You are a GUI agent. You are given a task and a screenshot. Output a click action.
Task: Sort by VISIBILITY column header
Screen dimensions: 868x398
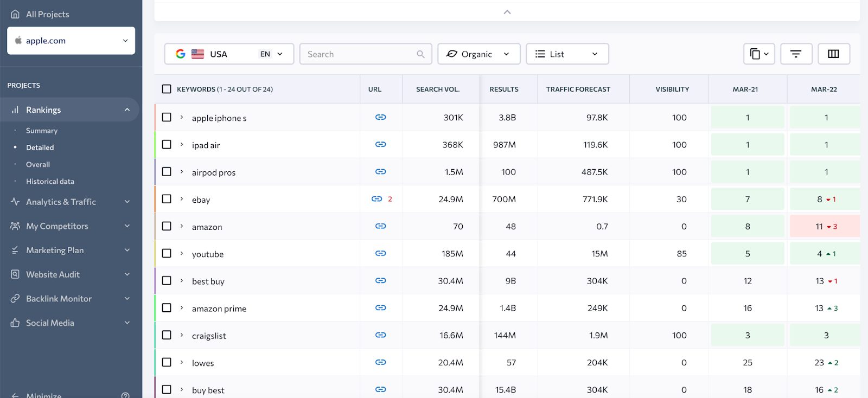(672, 89)
